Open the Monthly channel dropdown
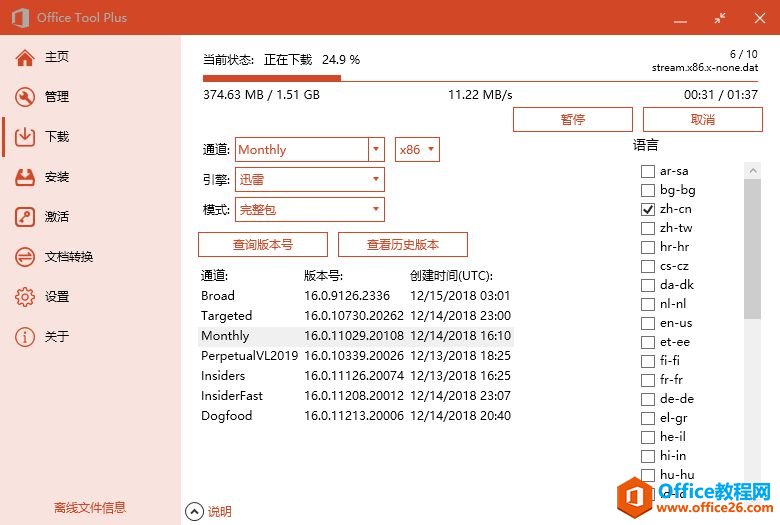Image resolution: width=780 pixels, height=525 pixels. pos(309,149)
